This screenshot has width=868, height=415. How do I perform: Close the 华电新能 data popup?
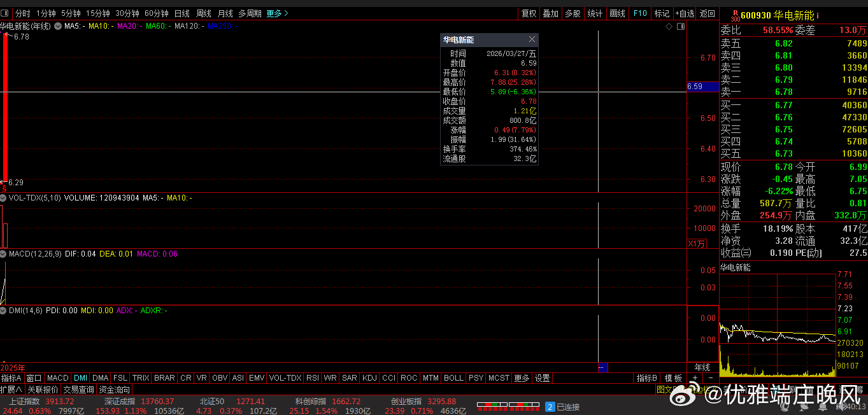532,39
